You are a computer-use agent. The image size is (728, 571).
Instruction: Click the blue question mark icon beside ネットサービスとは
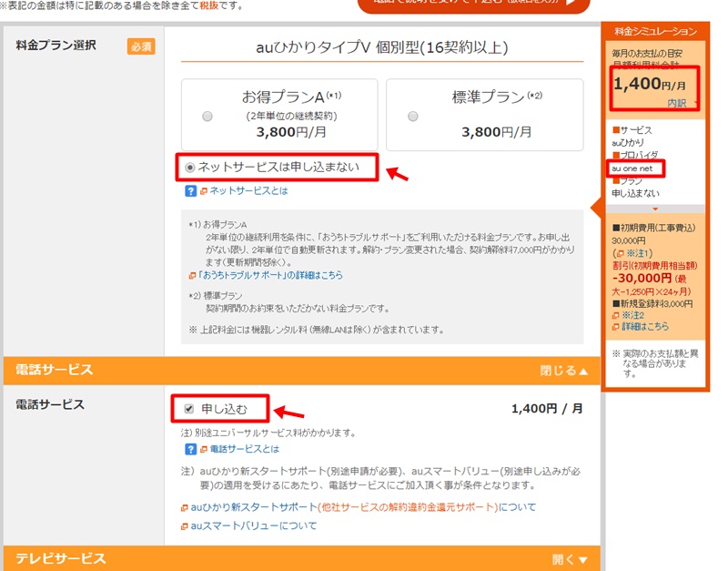click(191, 191)
